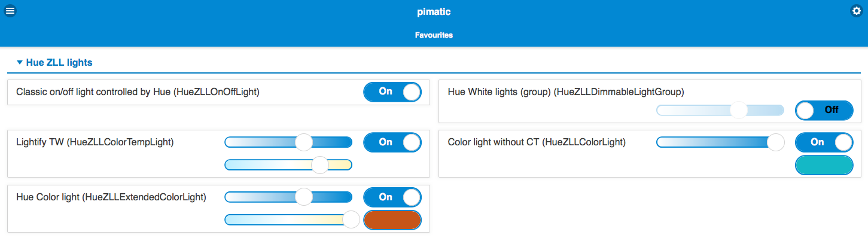Click the pimatic title header

click(x=434, y=12)
